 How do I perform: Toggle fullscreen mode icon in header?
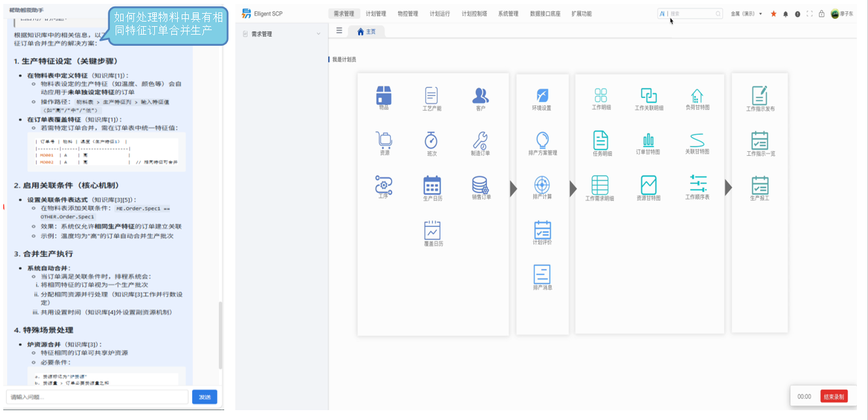click(809, 14)
